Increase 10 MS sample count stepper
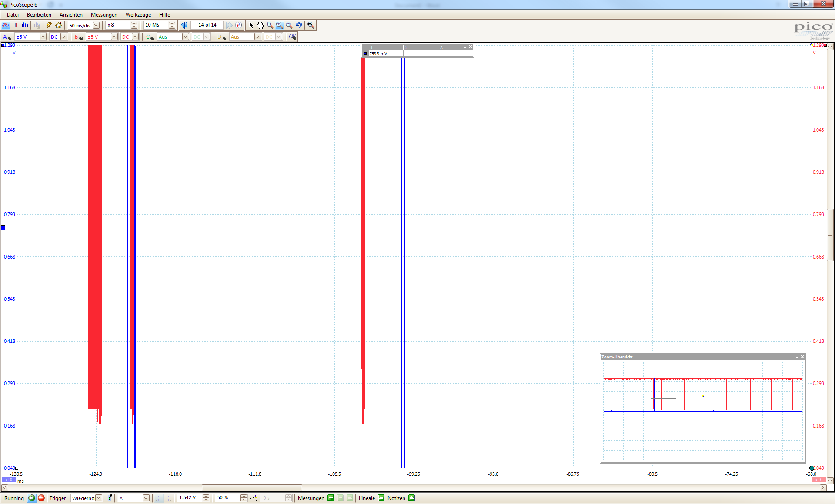Viewport: 835px width, 504px height. (x=172, y=23)
